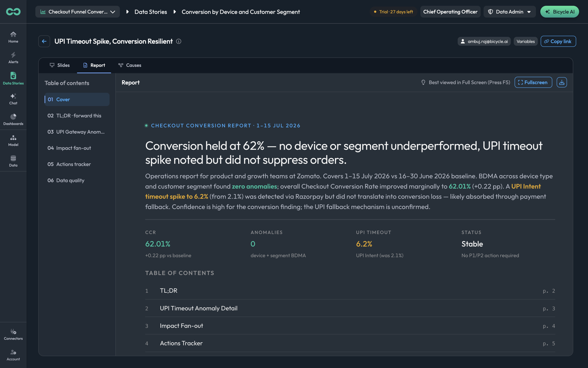Click the Copy link button
Image resolution: width=588 pixels, height=368 pixels.
558,41
